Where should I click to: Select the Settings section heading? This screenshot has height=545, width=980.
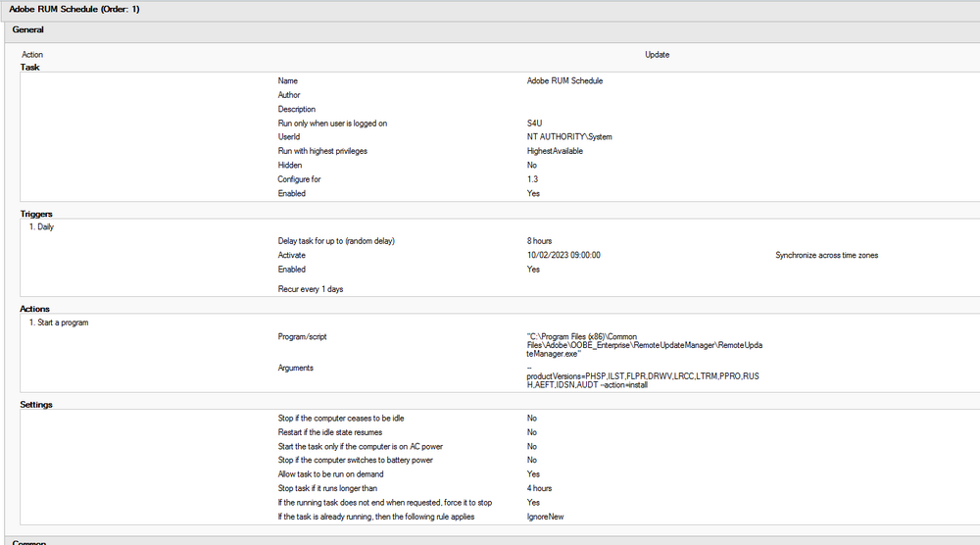coord(36,405)
